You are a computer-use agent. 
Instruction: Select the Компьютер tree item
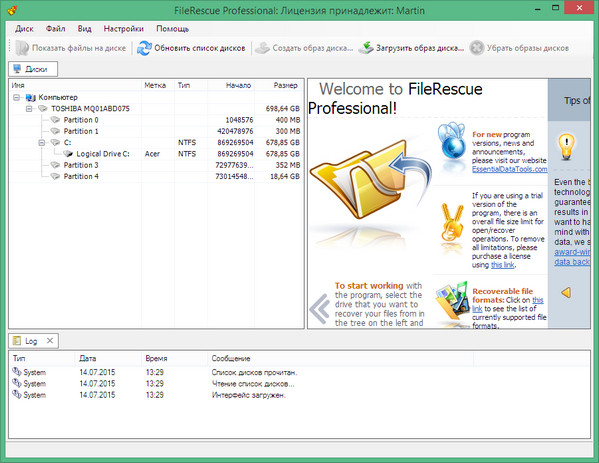[58, 97]
